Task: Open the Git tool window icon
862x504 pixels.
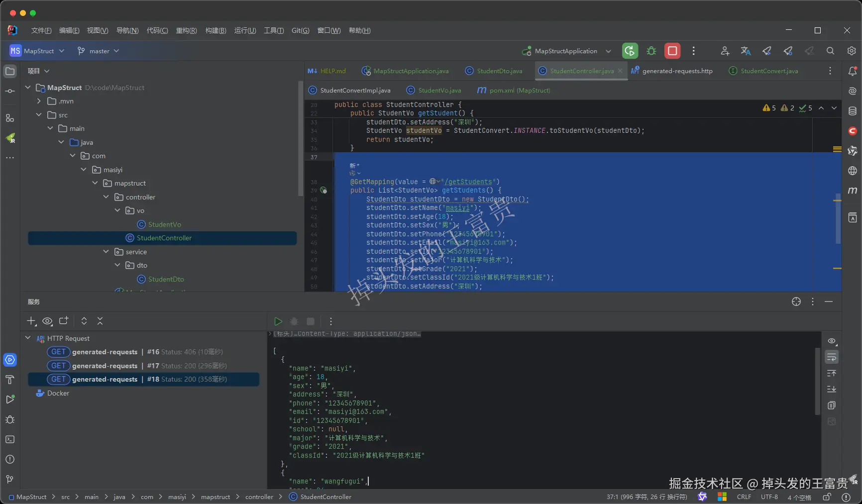Action: coord(10,479)
